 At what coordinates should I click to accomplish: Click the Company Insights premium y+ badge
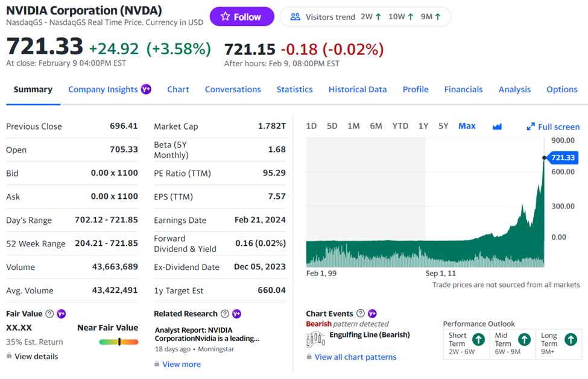pos(145,89)
